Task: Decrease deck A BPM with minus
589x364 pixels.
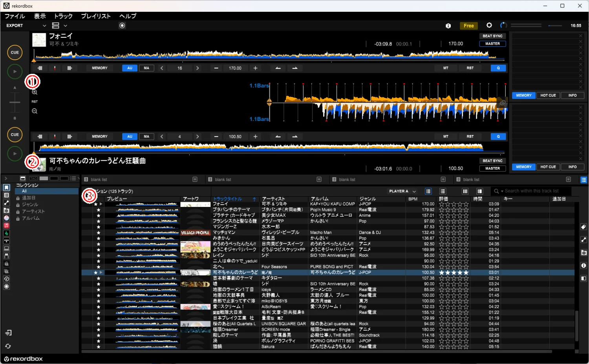Action: click(x=216, y=68)
